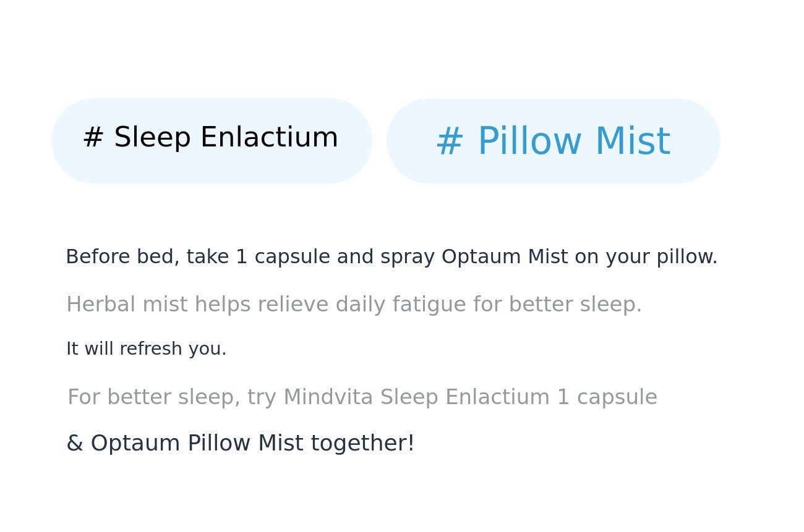This screenshot has height=532, width=804.
Task: Click the line starting with "Before bed"
Action: coord(391,256)
